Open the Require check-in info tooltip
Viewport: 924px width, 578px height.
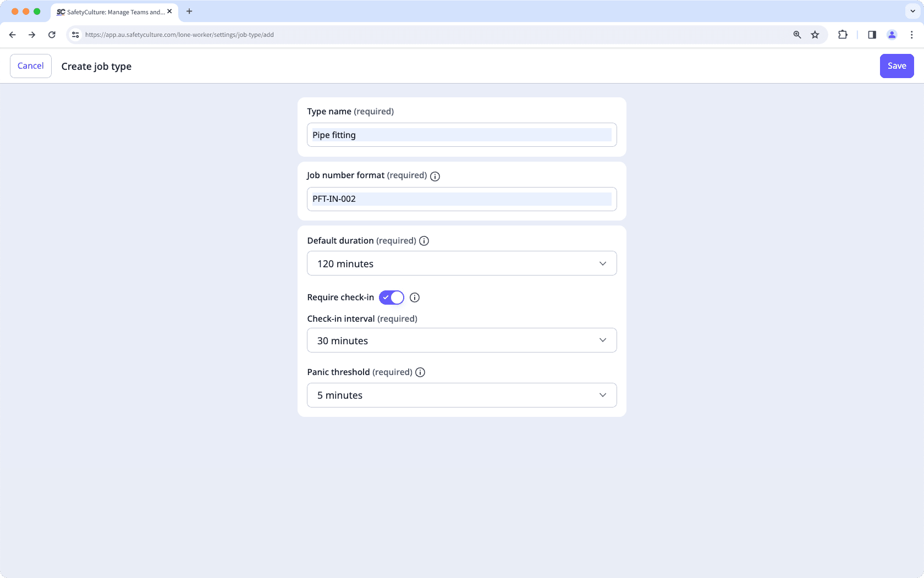[x=414, y=297]
